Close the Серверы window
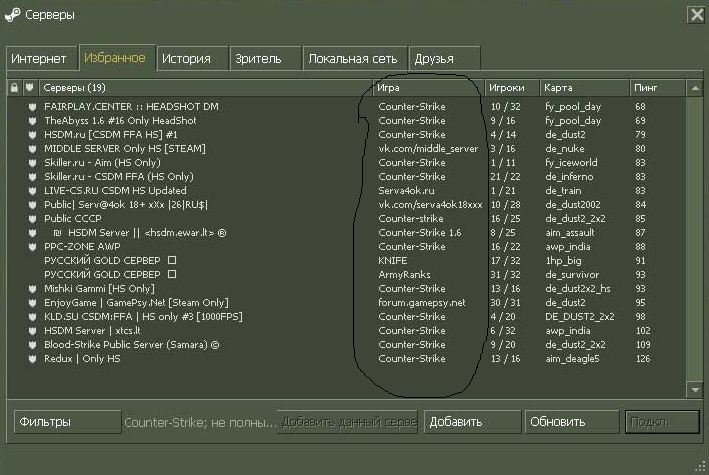The height and width of the screenshot is (475, 709). click(697, 15)
